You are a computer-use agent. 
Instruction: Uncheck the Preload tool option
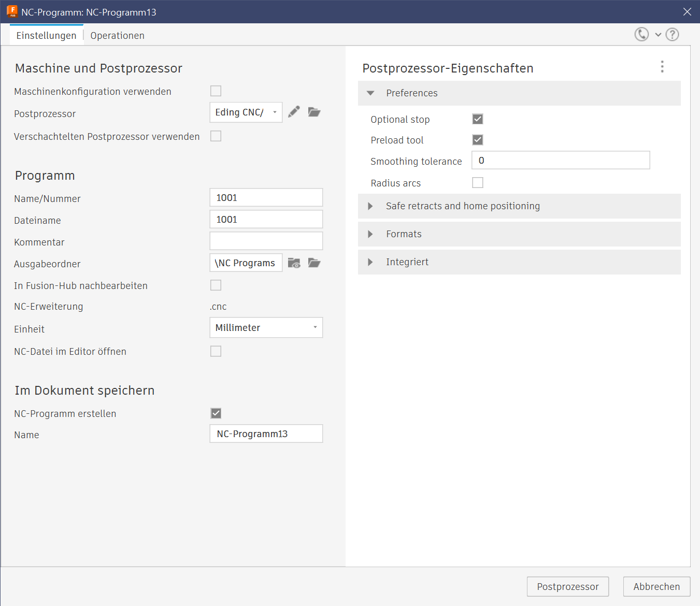pos(478,140)
